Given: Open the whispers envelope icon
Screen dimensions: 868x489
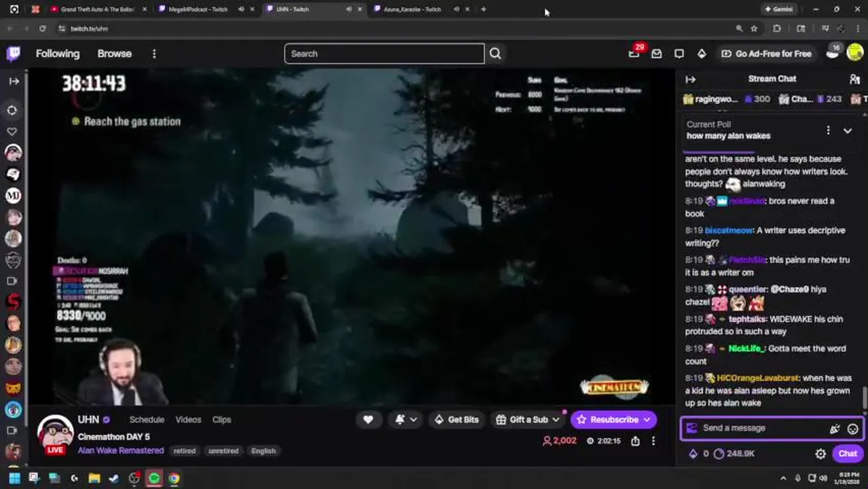Looking at the screenshot, I should (657, 54).
